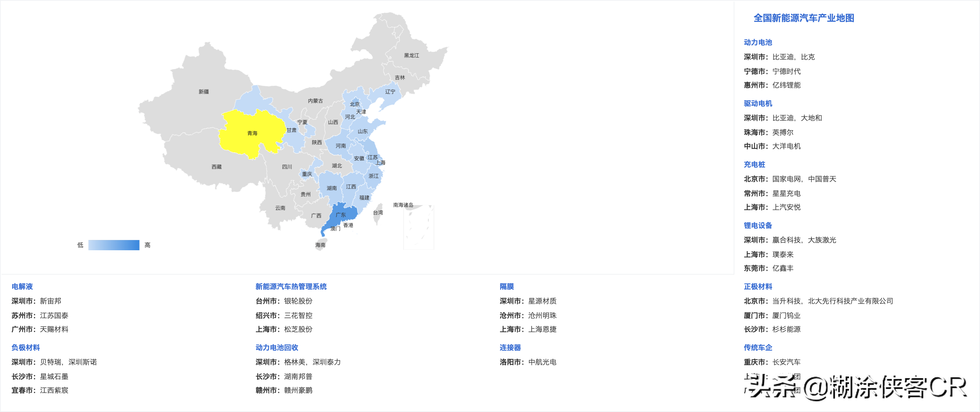Select Hunan (湖南) province on the map
This screenshot has width=980, height=412.
[331, 188]
